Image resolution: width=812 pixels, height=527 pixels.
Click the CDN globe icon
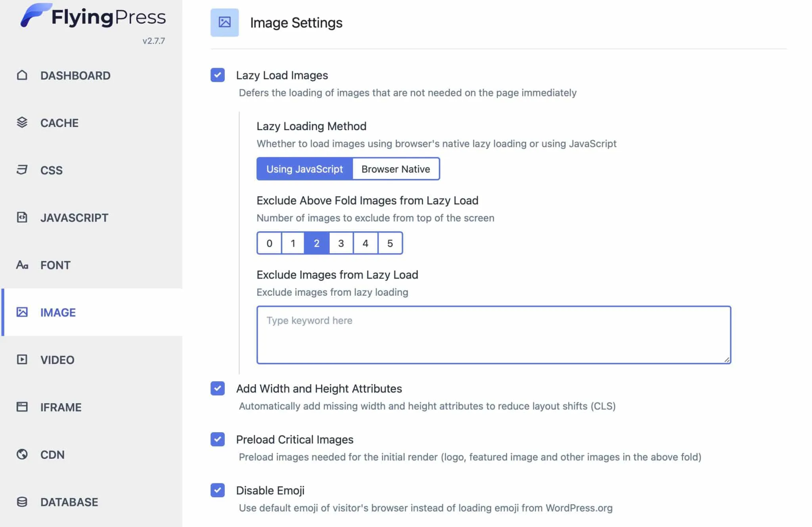22,454
